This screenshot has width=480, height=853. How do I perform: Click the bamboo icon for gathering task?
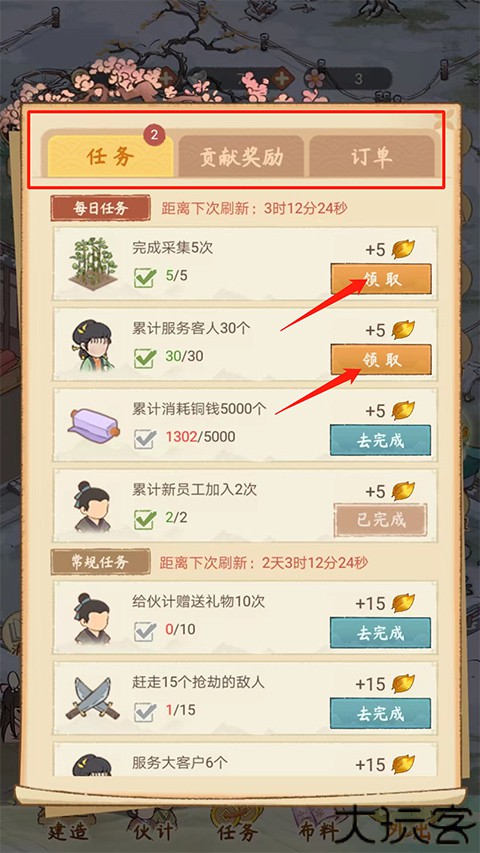coord(91,263)
